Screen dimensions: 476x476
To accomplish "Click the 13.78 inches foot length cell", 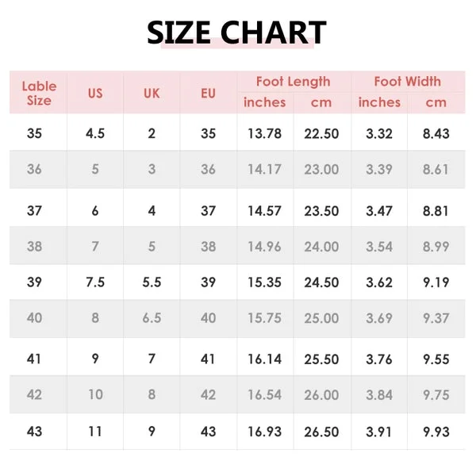I will point(264,133).
